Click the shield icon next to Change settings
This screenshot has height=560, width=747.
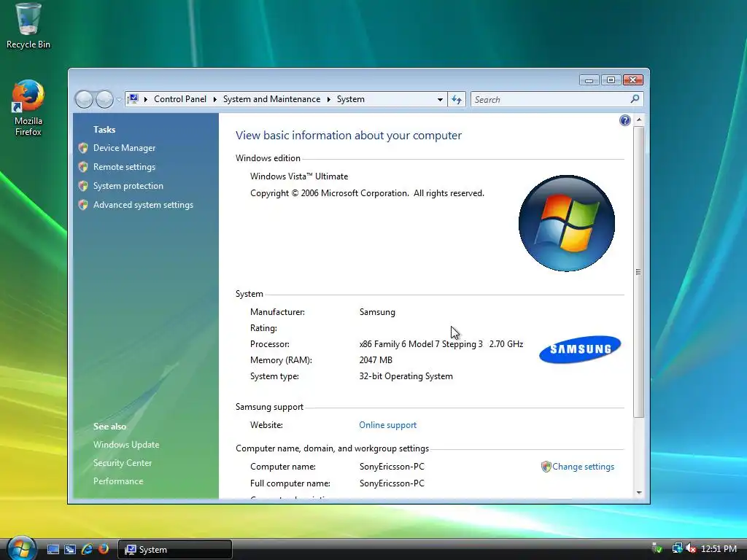pos(546,467)
